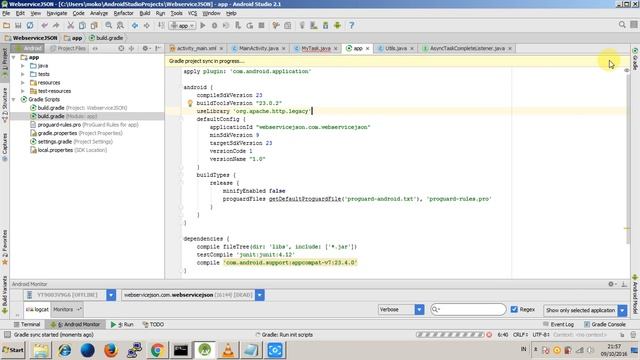Open the Refactor menu

point(123,13)
